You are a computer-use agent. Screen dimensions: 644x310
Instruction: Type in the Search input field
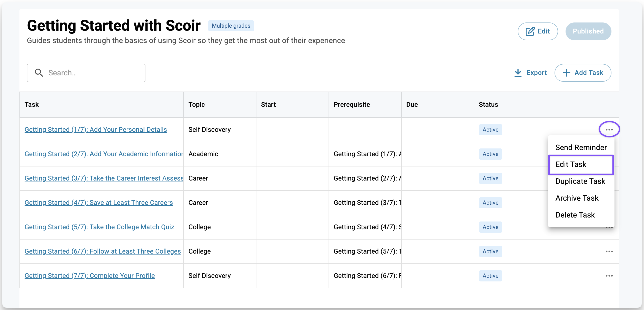point(95,73)
